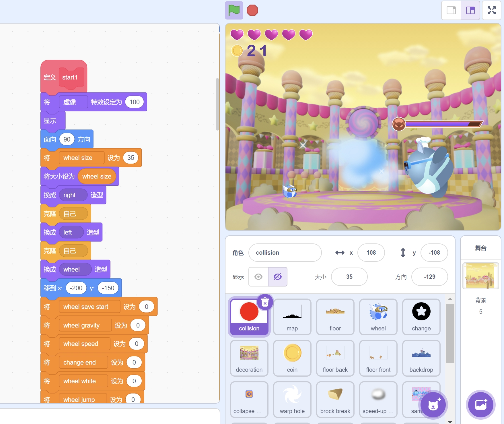Open the right costume dropdown

click(73, 195)
